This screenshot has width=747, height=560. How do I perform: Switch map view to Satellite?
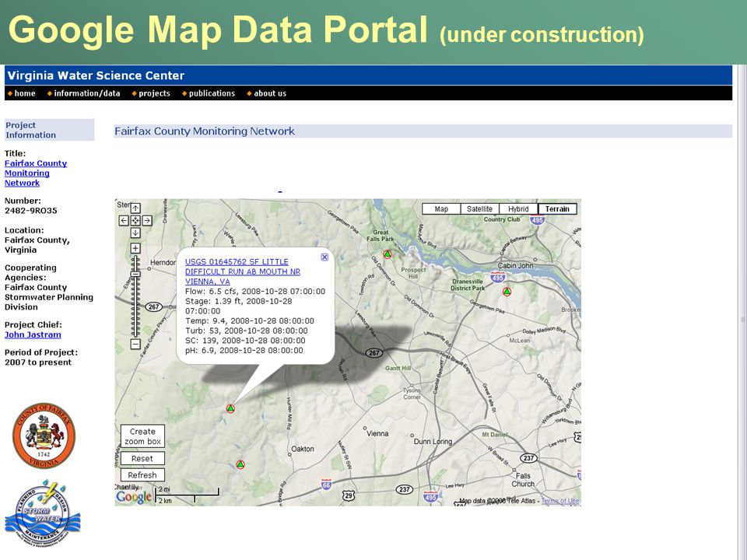(480, 209)
